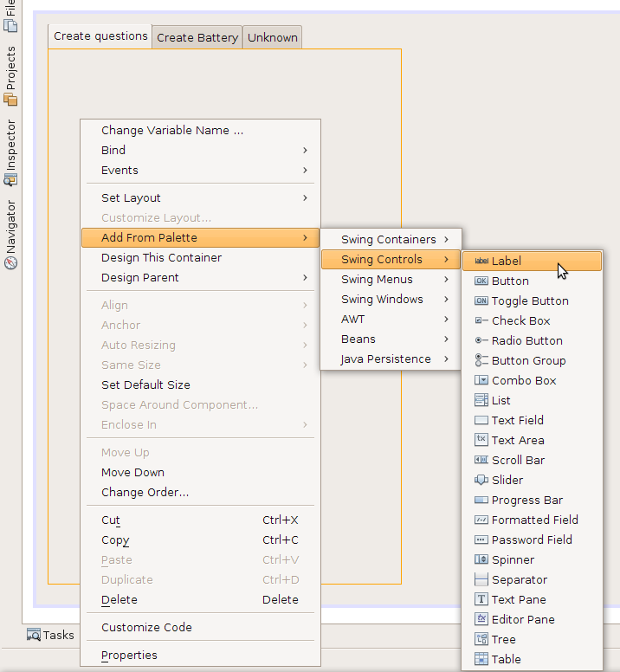The height and width of the screenshot is (672, 620).
Task: Choose the Button control icon
Action: [481, 281]
